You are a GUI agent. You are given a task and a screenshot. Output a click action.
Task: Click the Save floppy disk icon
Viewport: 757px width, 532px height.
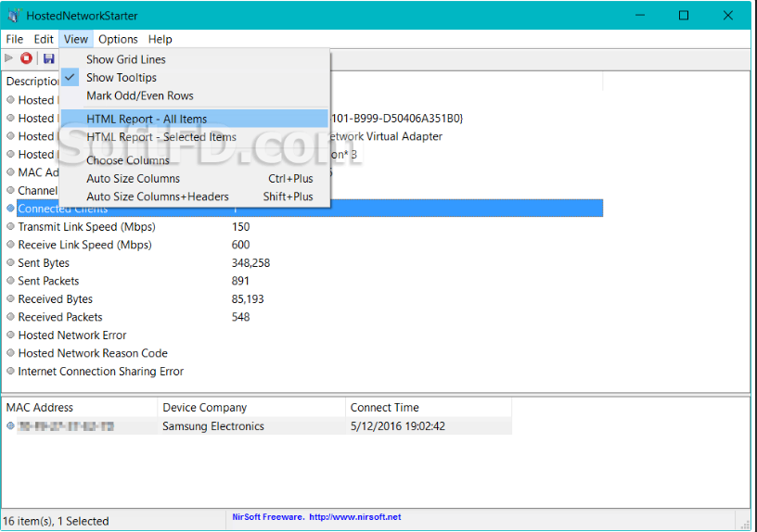(49, 58)
